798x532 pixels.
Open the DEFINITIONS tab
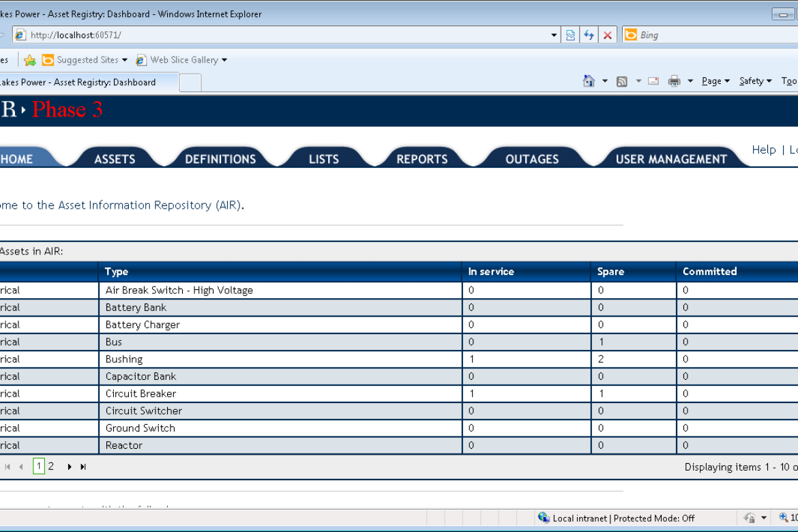[220, 159]
